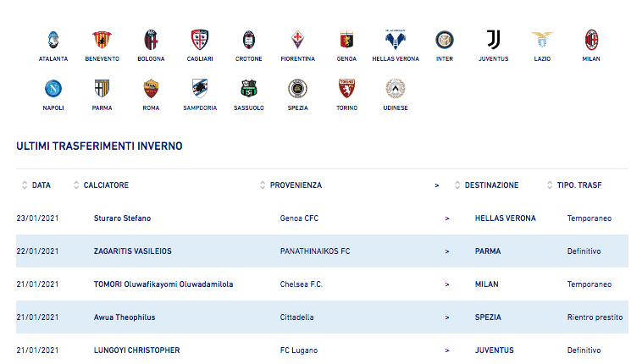Open the Sassuolo club logo
This screenshot has width=642, height=364.
249,88
